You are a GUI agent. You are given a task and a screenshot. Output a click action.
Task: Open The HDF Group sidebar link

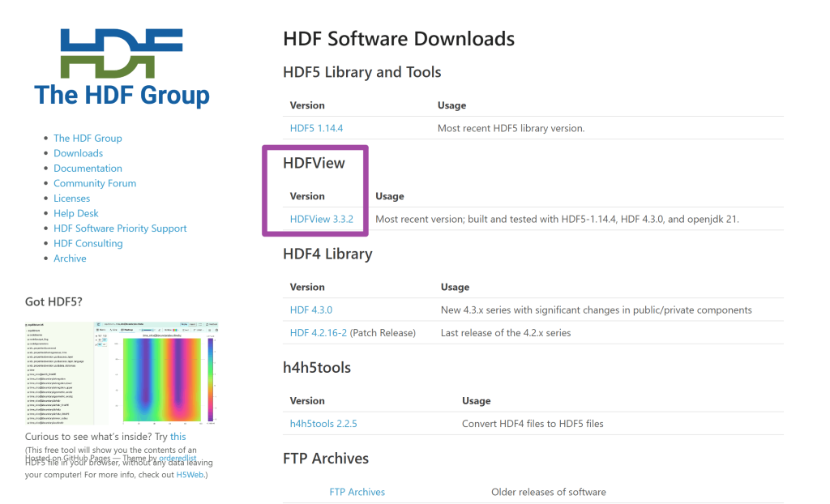pyautogui.click(x=88, y=139)
